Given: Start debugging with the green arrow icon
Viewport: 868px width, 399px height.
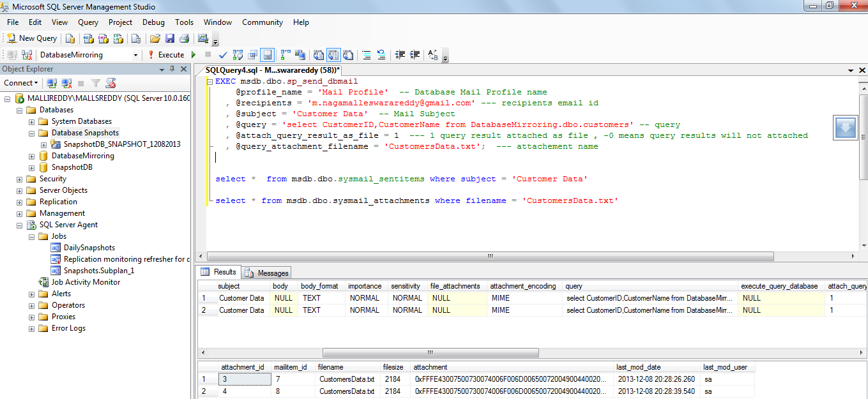Looking at the screenshot, I should tap(194, 55).
